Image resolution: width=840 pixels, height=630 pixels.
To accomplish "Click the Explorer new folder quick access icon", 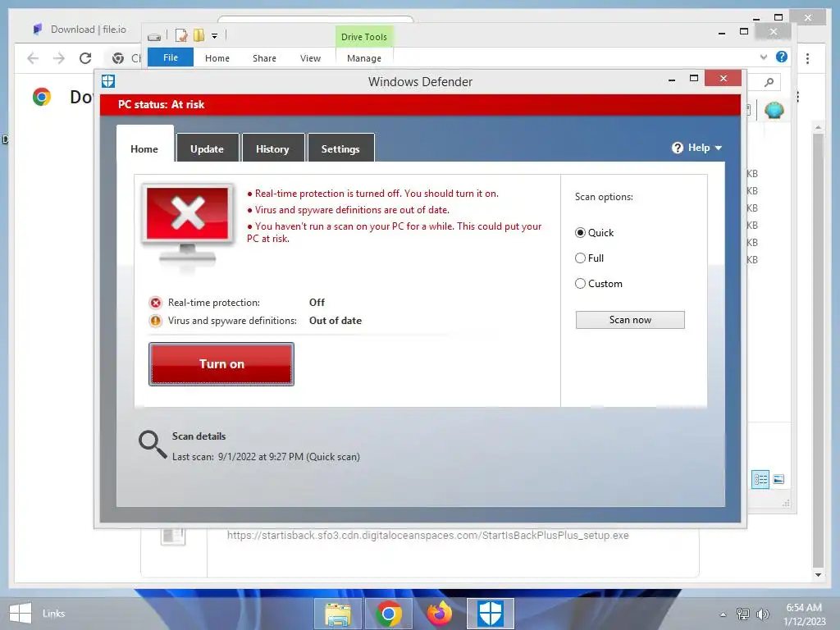I will [x=199, y=35].
